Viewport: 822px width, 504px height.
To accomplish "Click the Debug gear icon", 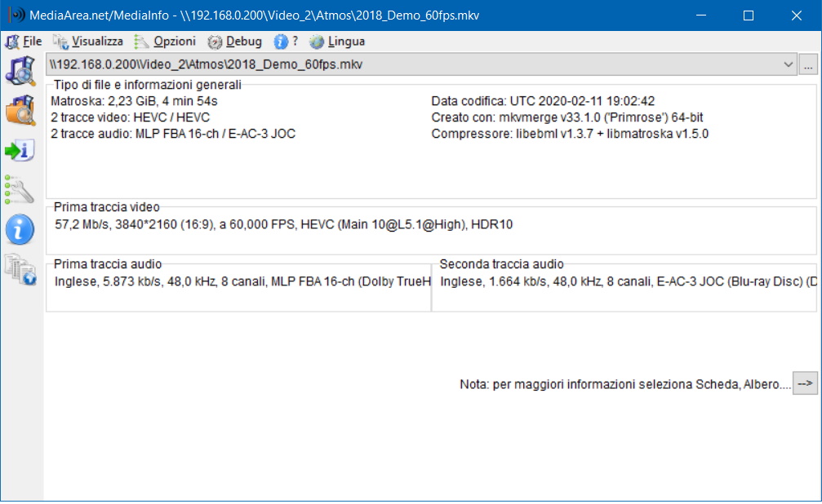I will [x=215, y=42].
